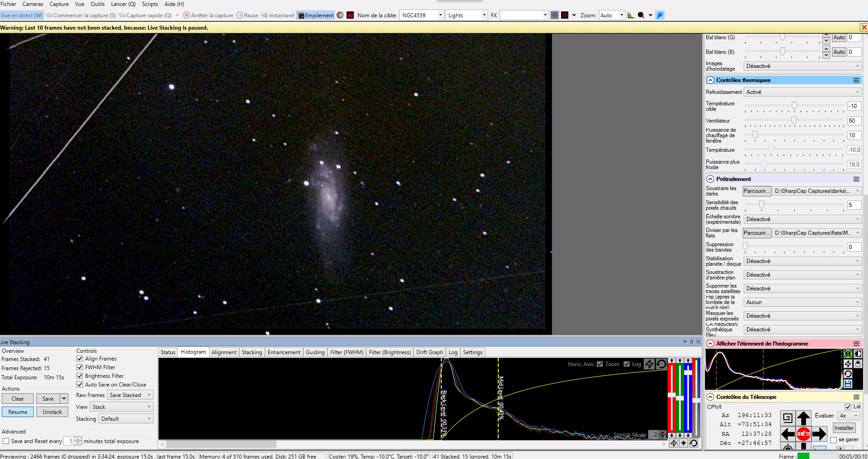
Task: Open the Cameras menu
Action: tap(33, 4)
